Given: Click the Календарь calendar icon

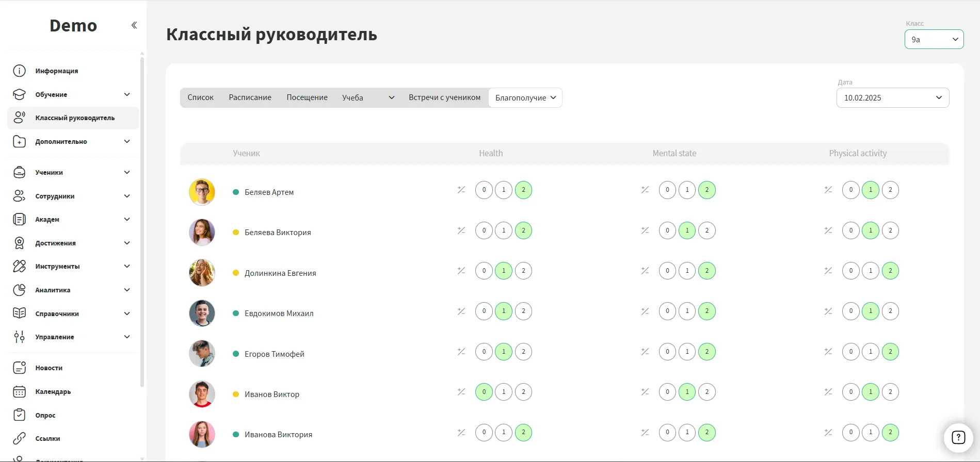Looking at the screenshot, I should point(19,392).
